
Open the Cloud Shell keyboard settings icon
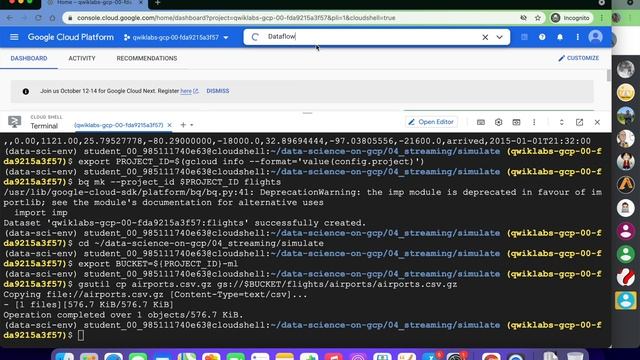pyautogui.click(x=481, y=122)
